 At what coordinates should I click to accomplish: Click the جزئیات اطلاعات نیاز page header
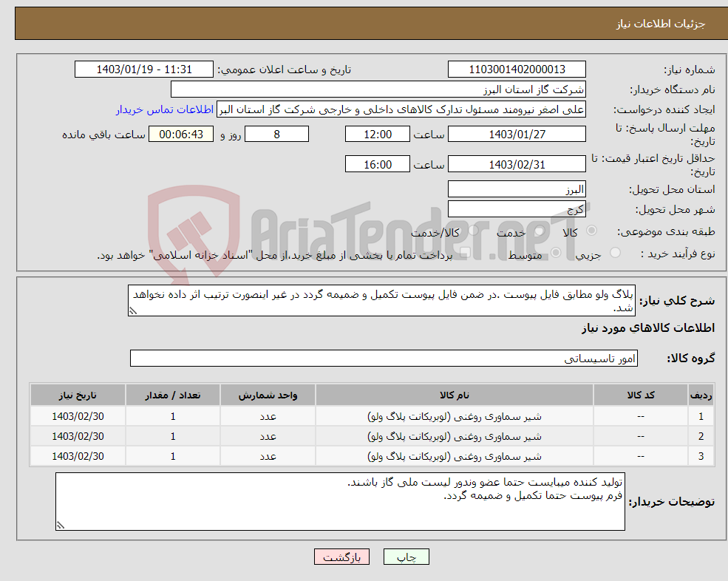660,24
